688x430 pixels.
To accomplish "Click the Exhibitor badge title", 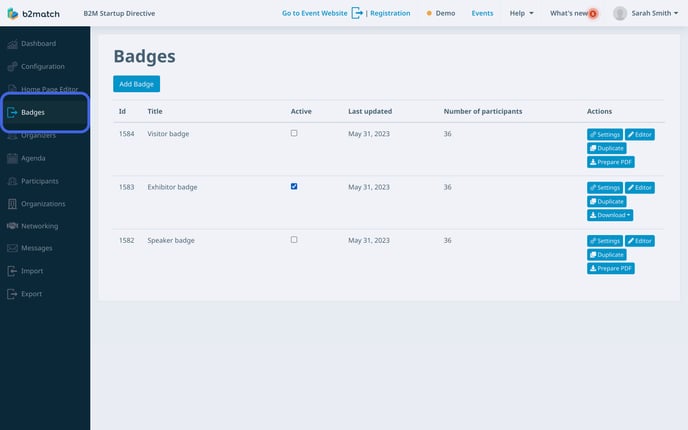I will (172, 187).
